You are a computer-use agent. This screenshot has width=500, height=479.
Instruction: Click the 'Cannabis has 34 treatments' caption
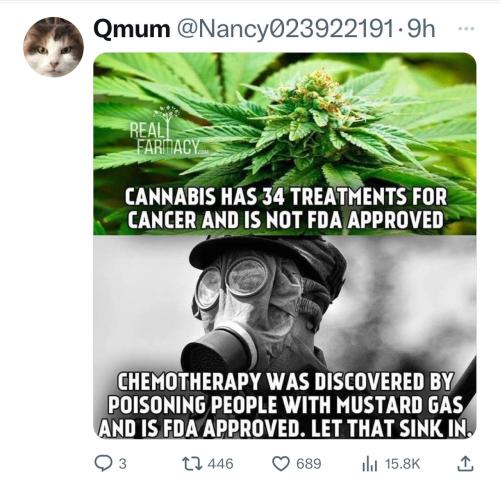click(285, 208)
